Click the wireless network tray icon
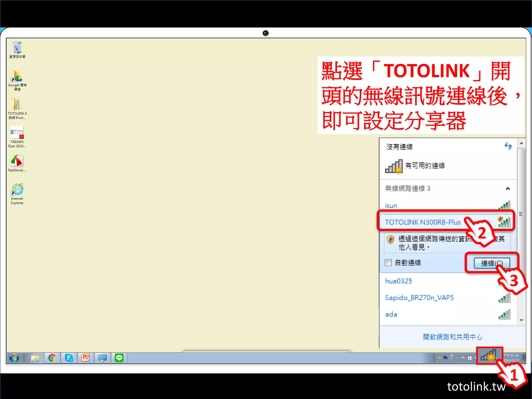This screenshot has height=399, width=532. coord(489,355)
